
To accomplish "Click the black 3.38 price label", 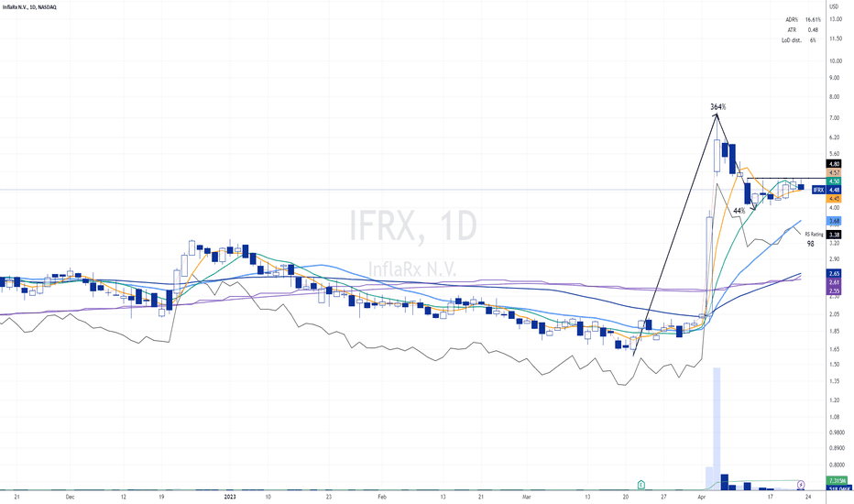I will 834,235.
